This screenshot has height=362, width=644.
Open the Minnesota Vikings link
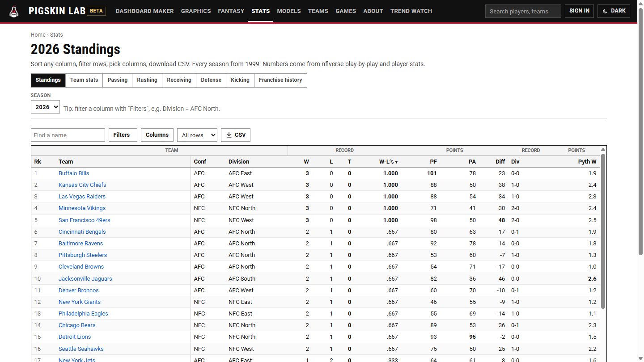click(82, 208)
